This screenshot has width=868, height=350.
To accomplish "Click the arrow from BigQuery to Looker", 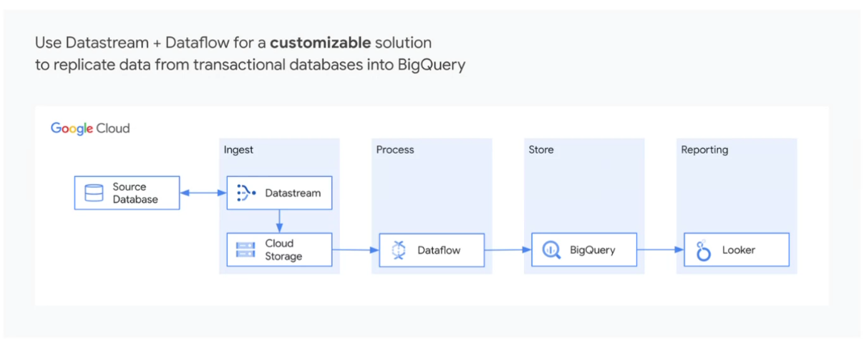I will pyautogui.click(x=660, y=250).
